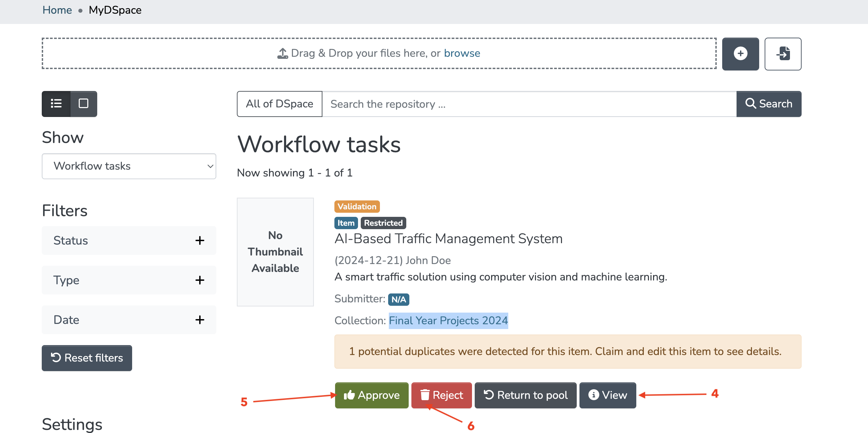The width and height of the screenshot is (868, 433).
Task: Open Final Year Projects 2024 collection
Action: (448, 320)
